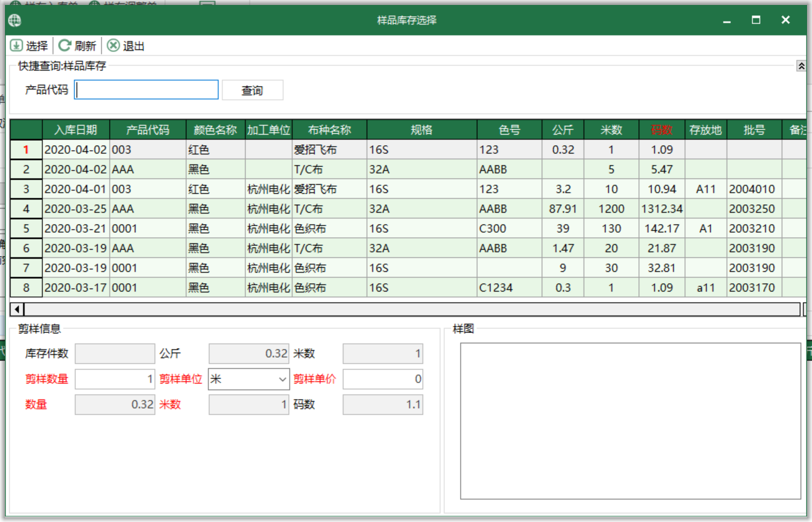This screenshot has width=812, height=522.
Task: Click 公斤 cell 3.2
Action: point(563,189)
